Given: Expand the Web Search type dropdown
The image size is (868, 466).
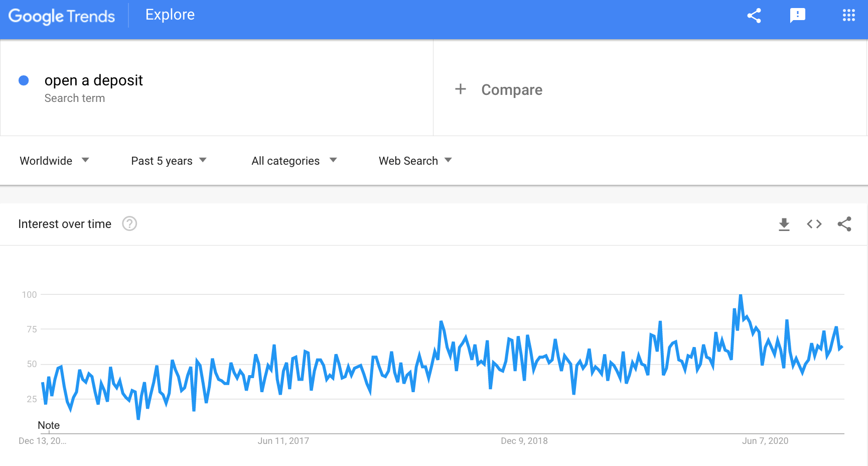Looking at the screenshot, I should 415,161.
